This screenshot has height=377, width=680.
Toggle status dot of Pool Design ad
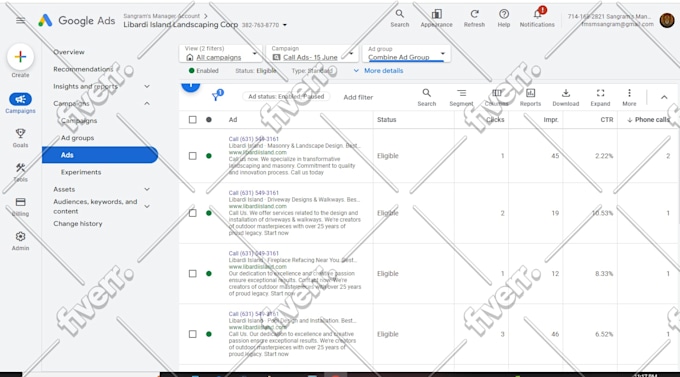209,334
